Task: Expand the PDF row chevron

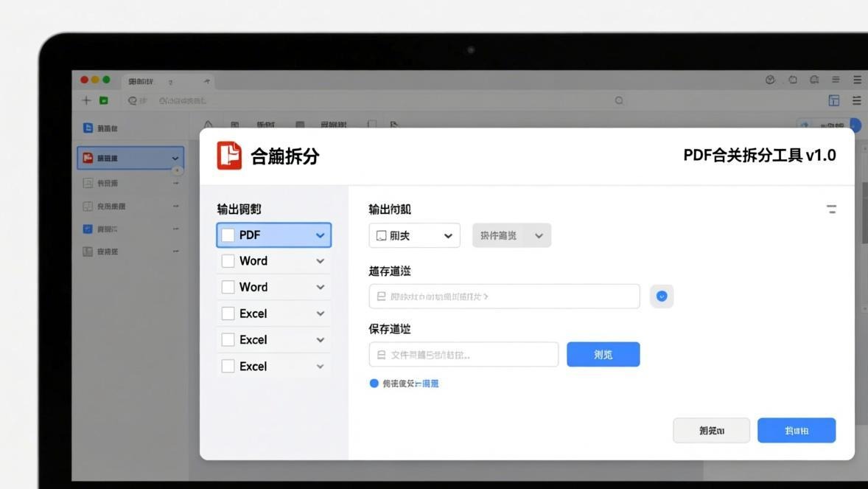Action: coord(320,235)
